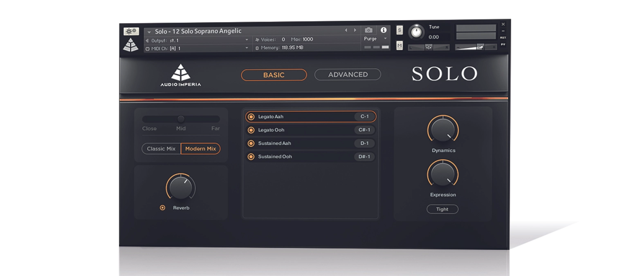Toggle the PV button in header
The height and width of the screenshot is (276, 644).
click(503, 44)
